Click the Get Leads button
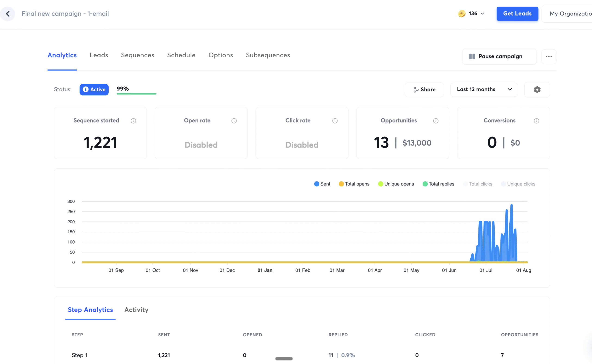592x364 pixels. [517, 14]
